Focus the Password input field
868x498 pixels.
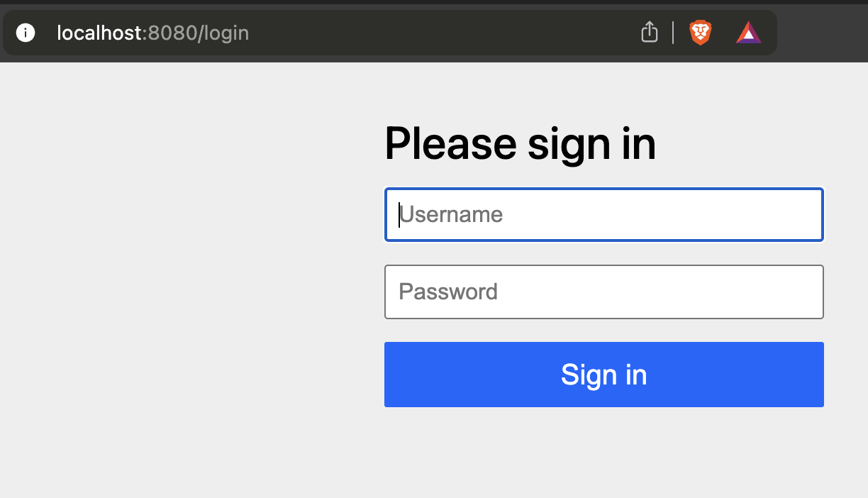[x=603, y=292]
